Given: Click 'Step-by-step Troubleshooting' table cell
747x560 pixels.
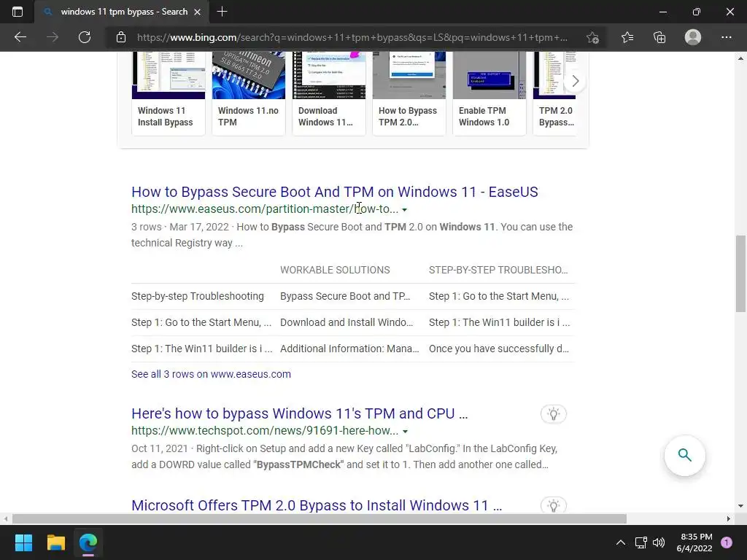Looking at the screenshot, I should (197, 296).
